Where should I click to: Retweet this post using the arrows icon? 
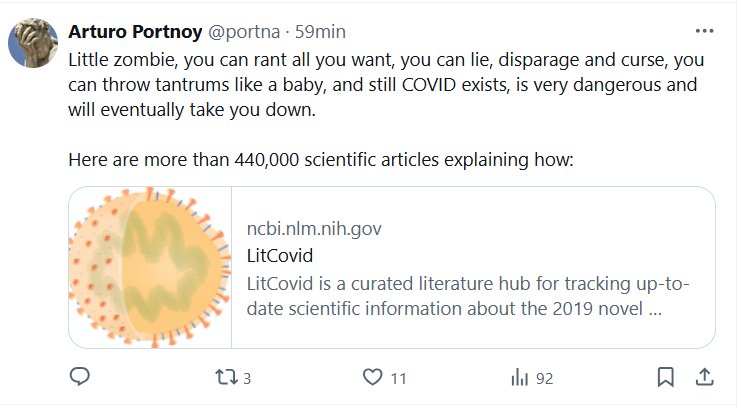226,377
